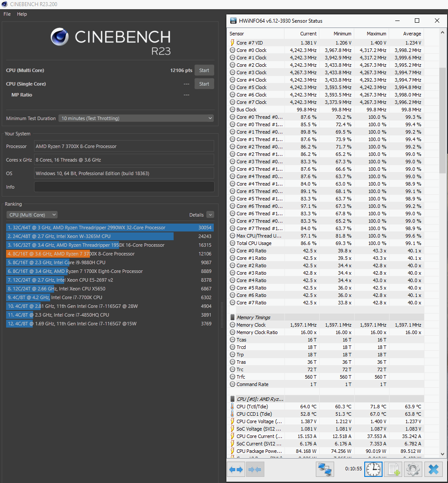Open the remote network monitoring icon in HWiNFO

click(x=325, y=469)
